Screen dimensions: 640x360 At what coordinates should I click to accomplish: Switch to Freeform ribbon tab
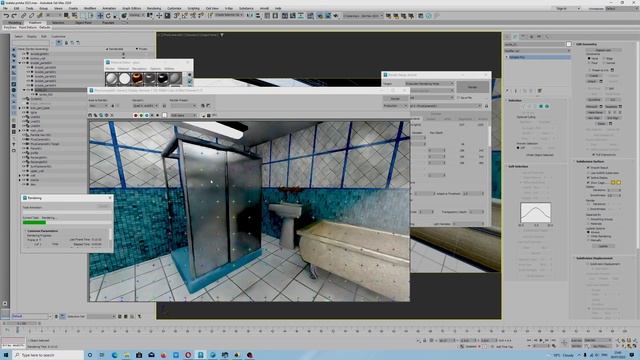pyautogui.click(x=35, y=23)
